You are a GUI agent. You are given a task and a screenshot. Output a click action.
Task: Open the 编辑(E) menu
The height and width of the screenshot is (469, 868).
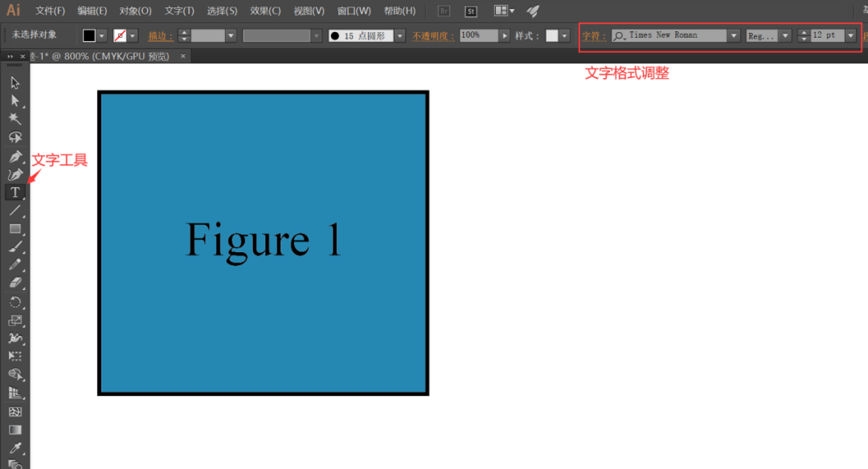click(92, 11)
